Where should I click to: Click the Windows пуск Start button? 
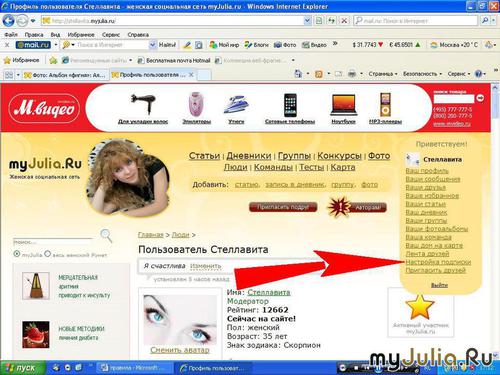click(x=22, y=368)
